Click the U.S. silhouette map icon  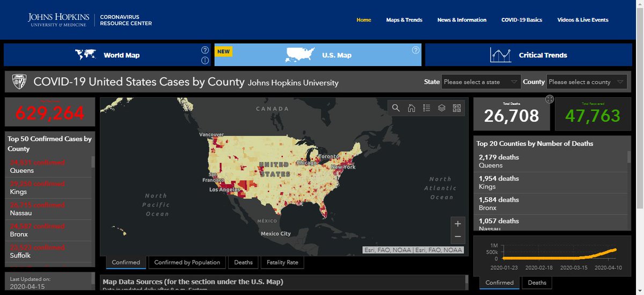click(x=300, y=55)
